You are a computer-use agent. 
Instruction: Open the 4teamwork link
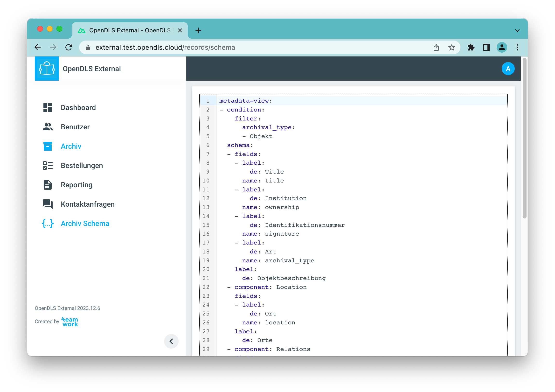click(70, 322)
